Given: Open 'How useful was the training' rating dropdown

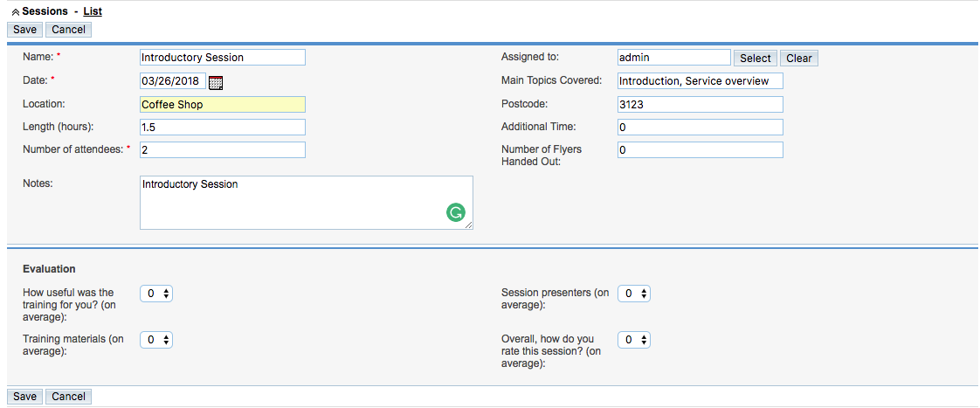Looking at the screenshot, I should pyautogui.click(x=156, y=294).
